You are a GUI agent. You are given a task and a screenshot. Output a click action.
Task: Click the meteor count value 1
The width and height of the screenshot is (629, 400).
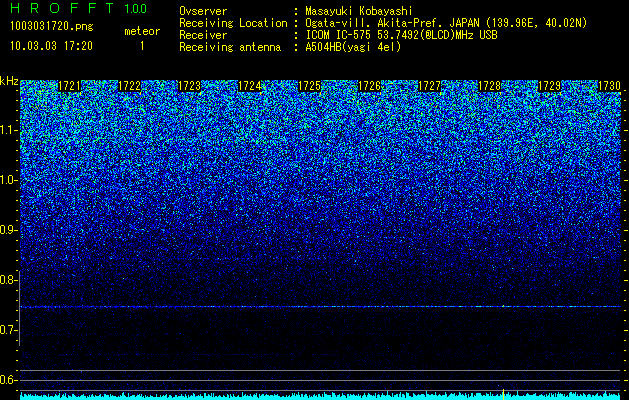point(142,46)
